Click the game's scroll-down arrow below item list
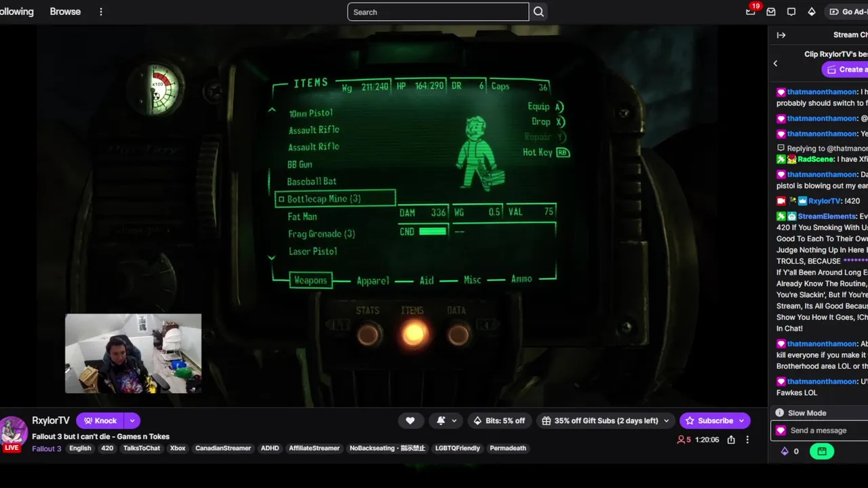Image resolution: width=868 pixels, height=488 pixels. tap(272, 258)
